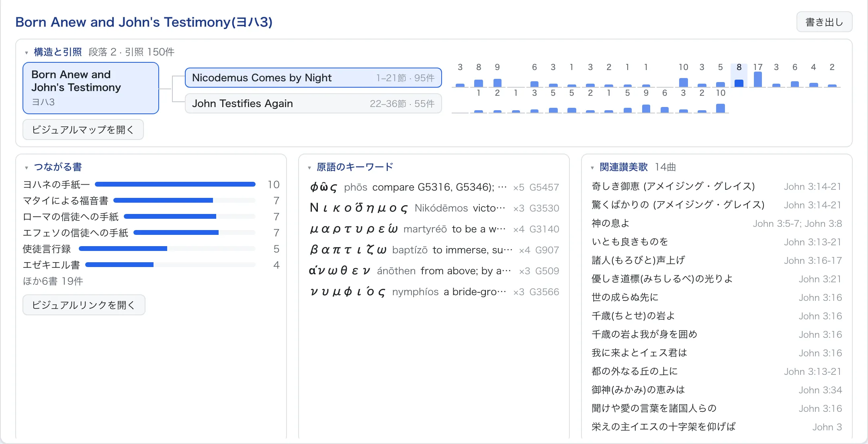This screenshot has width=868, height=444.
Task: Open hymn 栄えの主イエスの十字架を仰げば
Action: (x=717, y=427)
